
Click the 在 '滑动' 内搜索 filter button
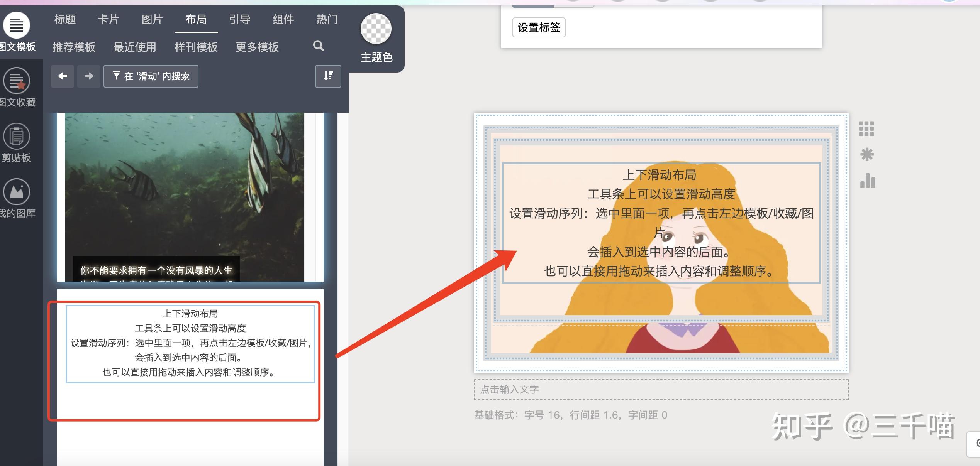[151, 76]
